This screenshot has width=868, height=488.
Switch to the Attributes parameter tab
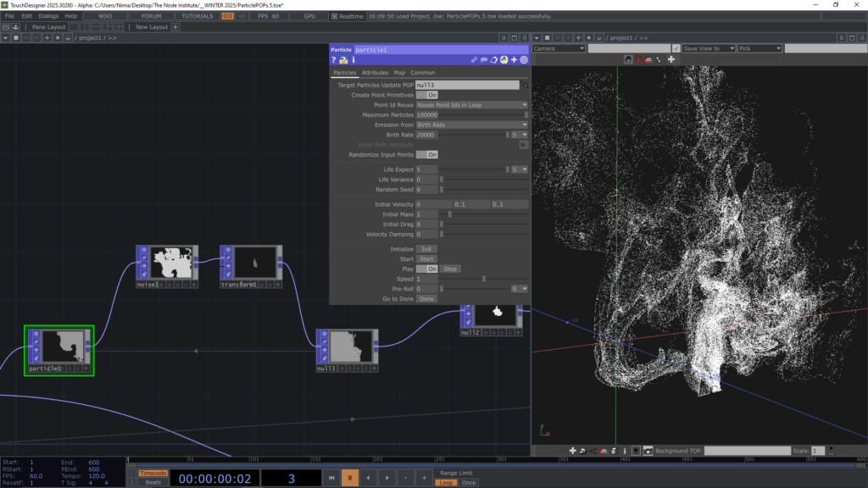coord(375,73)
